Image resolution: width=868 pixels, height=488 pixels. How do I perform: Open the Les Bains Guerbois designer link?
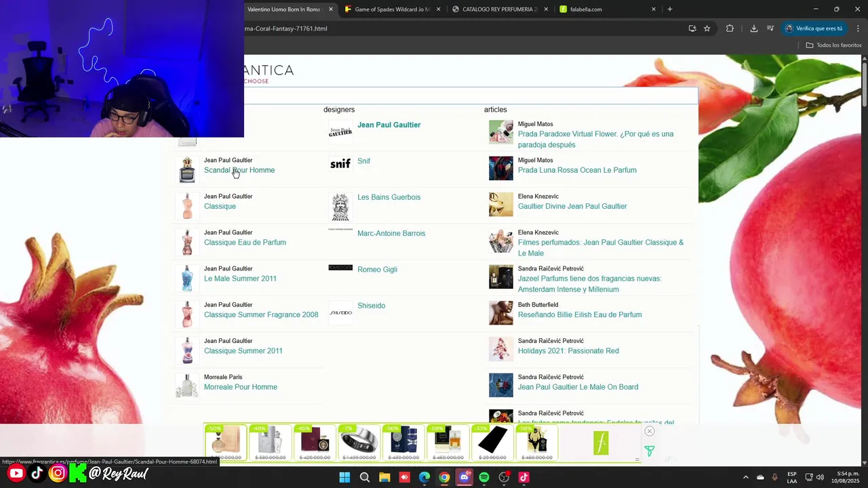(389, 197)
